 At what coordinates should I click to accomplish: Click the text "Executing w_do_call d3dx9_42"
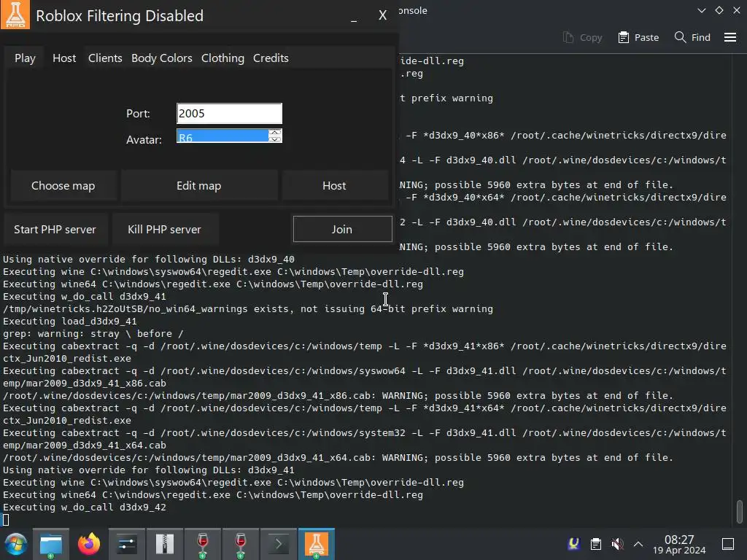(x=85, y=507)
